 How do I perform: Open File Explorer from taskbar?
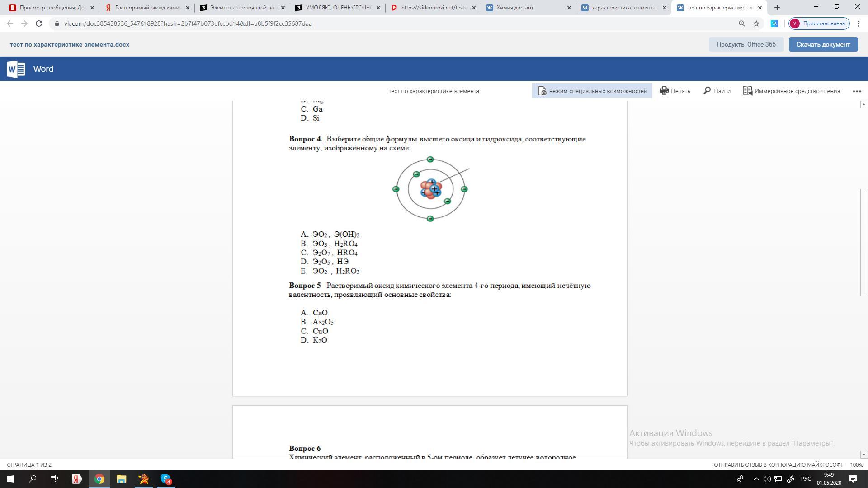pos(121,479)
